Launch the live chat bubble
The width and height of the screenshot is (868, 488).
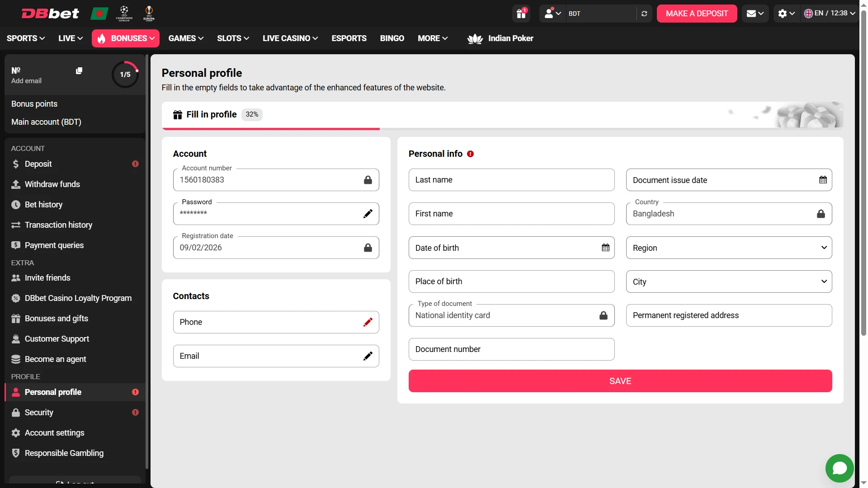tap(839, 468)
